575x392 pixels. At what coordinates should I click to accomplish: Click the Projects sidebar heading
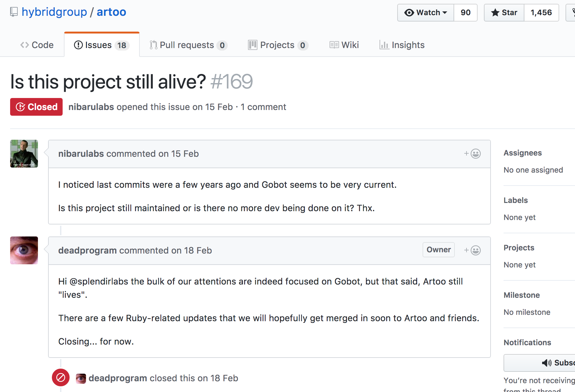519,248
